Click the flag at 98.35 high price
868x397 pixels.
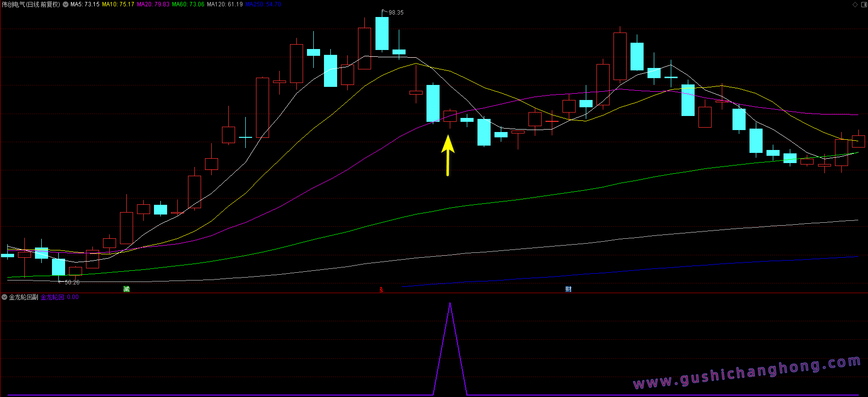point(384,11)
